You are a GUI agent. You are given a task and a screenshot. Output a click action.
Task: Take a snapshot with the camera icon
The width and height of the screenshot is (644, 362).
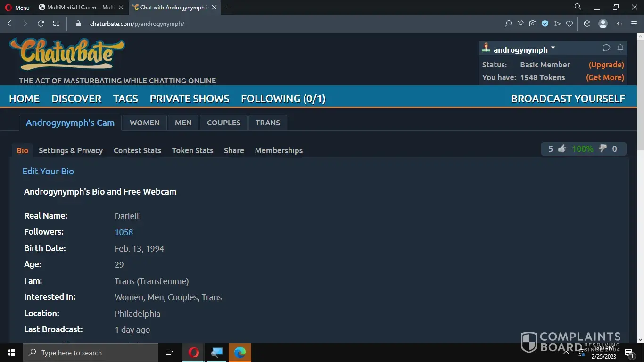coord(533,24)
